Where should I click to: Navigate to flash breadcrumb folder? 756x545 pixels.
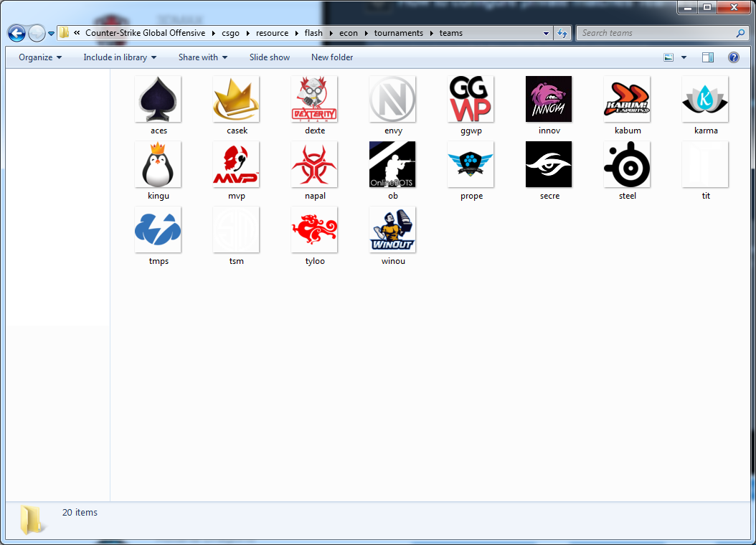click(313, 33)
